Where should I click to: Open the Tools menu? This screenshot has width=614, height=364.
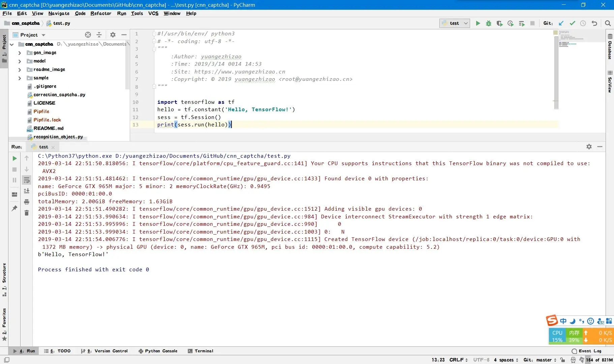point(137,13)
